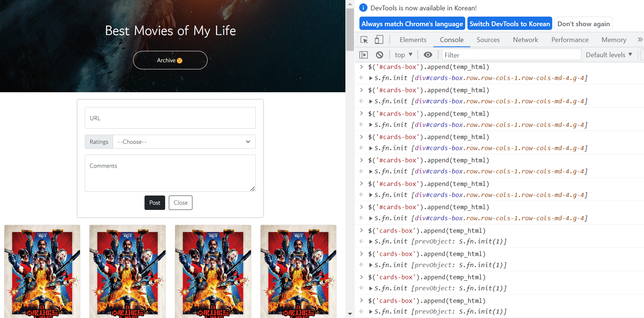Screen dimensions: 644x318
Task: Show the console sidebar panel icon
Action: pos(363,55)
